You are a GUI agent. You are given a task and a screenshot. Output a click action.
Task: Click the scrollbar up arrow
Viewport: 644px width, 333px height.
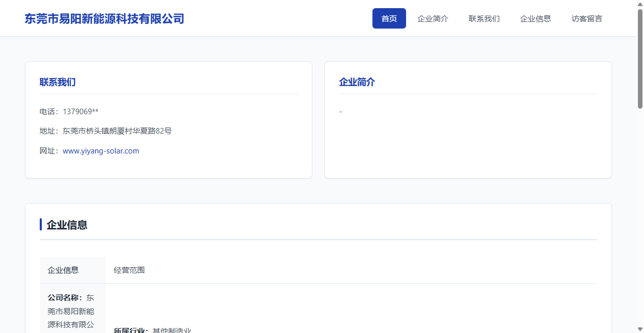(x=640, y=4)
